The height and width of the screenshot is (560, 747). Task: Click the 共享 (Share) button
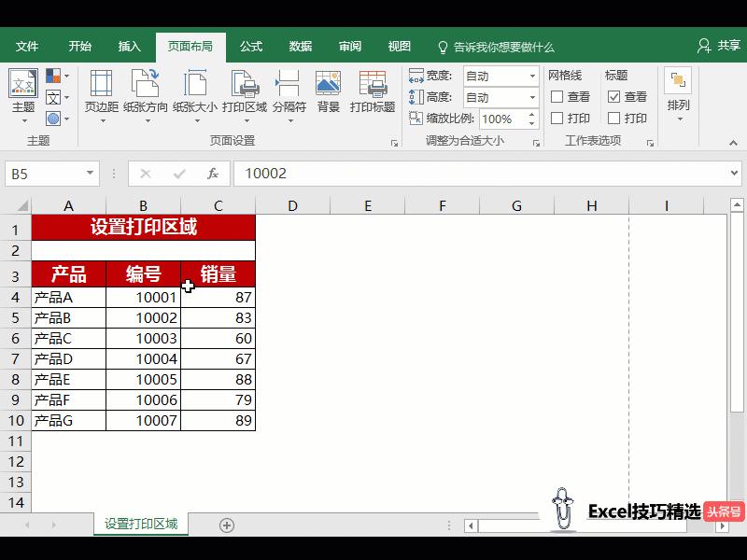point(719,45)
